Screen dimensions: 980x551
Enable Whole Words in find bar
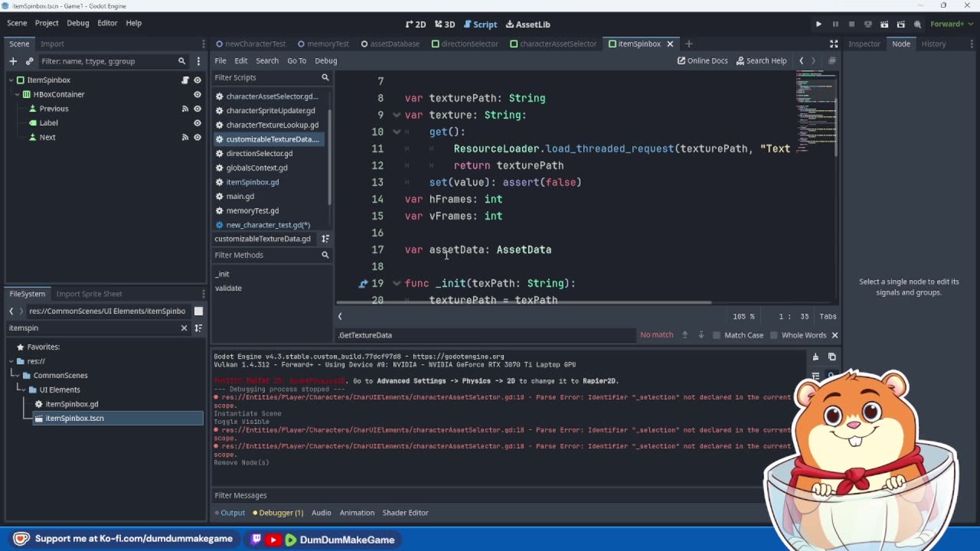(x=798, y=335)
